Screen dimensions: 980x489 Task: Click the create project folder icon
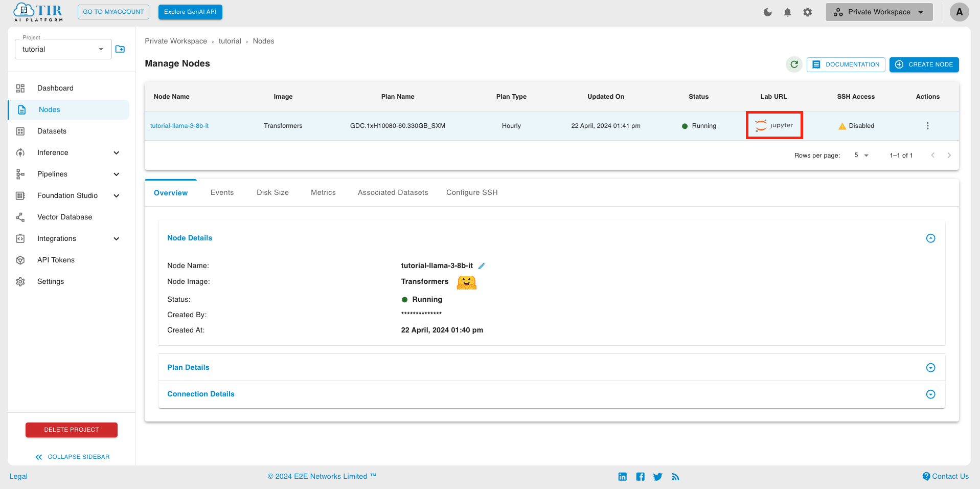pyautogui.click(x=120, y=49)
